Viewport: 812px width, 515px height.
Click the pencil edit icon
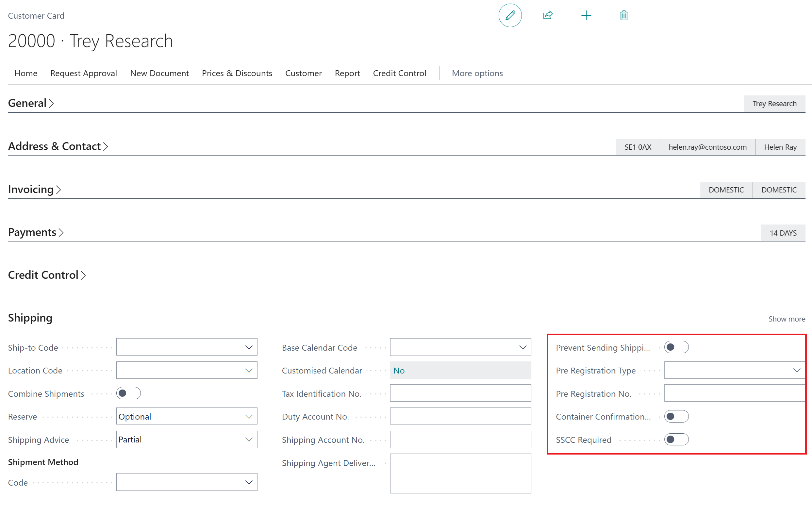(x=510, y=15)
